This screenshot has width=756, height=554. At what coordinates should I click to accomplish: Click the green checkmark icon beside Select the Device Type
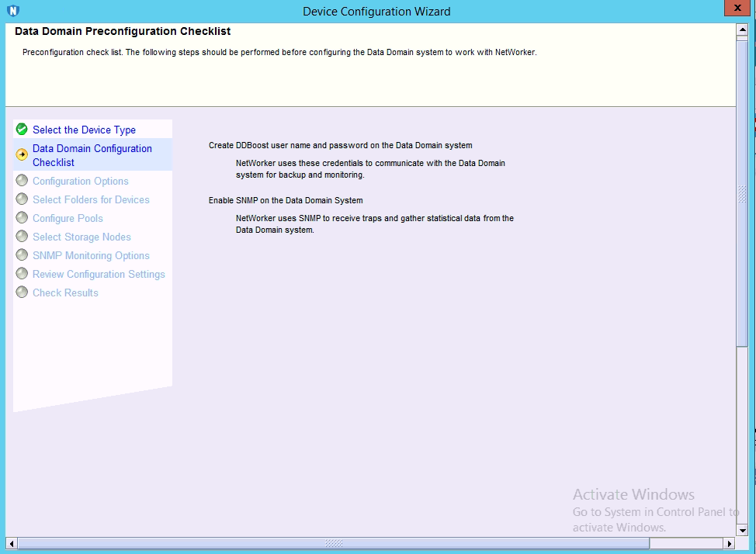[x=22, y=130]
